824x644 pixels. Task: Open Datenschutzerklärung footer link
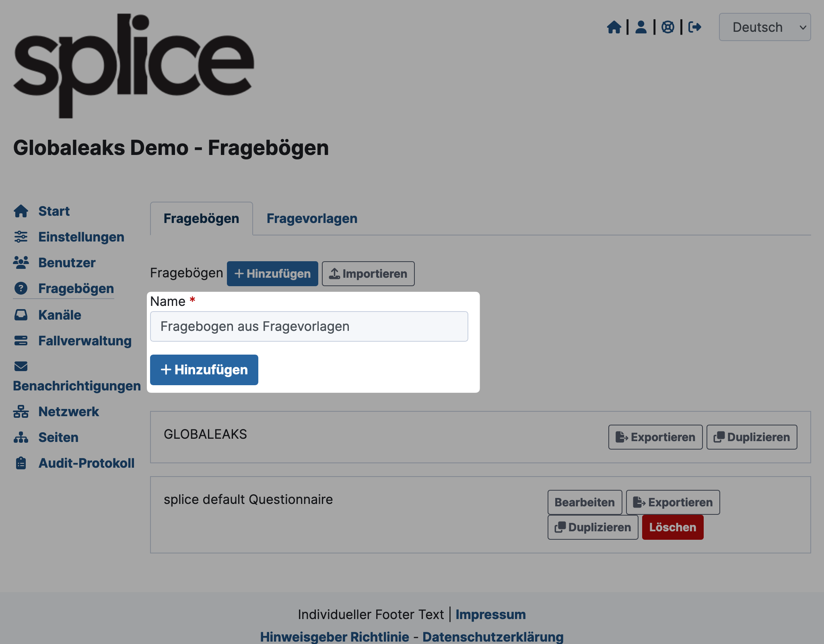tap(493, 637)
